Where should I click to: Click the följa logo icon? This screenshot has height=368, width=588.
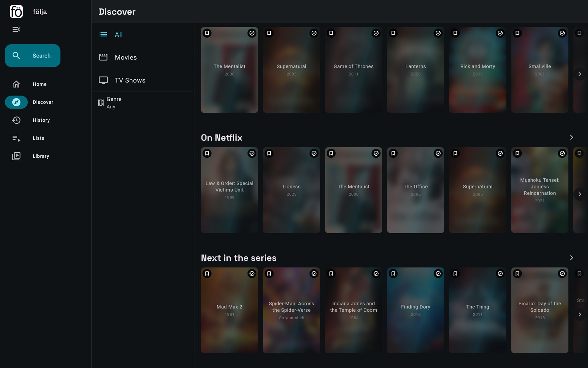coord(16,11)
